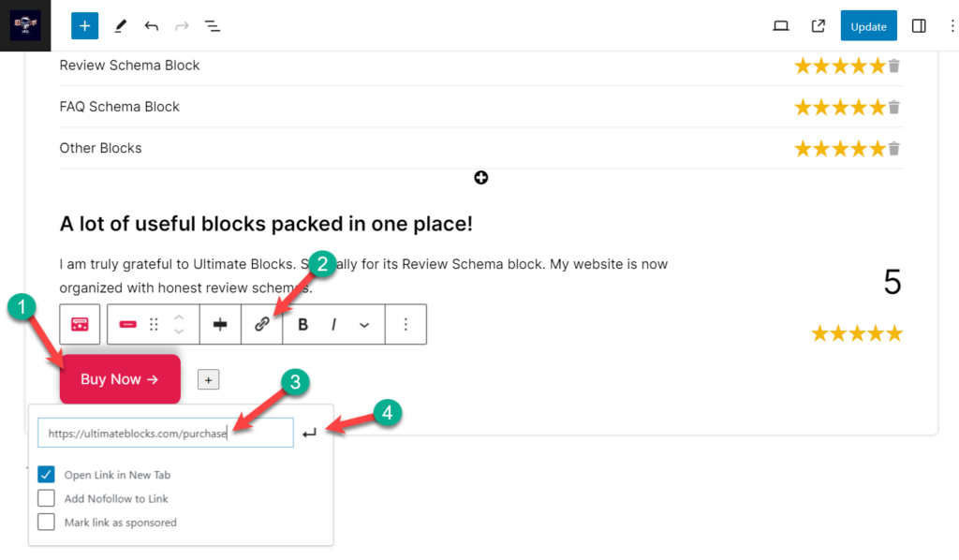The width and height of the screenshot is (959, 560).
Task: Click the link icon in block toolbar
Action: coord(263,323)
